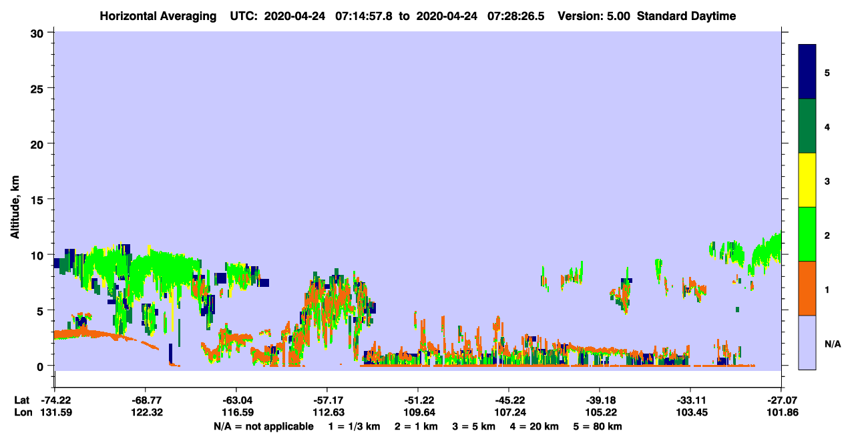This screenshot has height=445, width=868.
Task: Click the 'Lon' row label
Action: (x=22, y=412)
